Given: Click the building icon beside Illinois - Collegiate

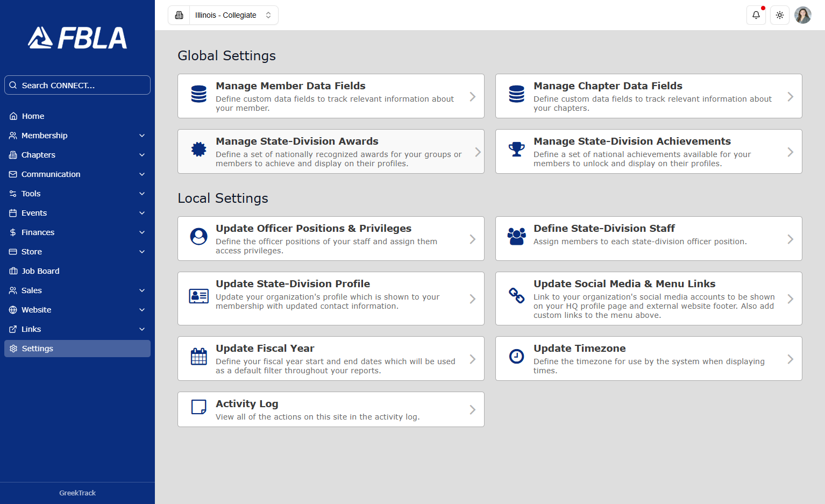Looking at the screenshot, I should pos(179,15).
